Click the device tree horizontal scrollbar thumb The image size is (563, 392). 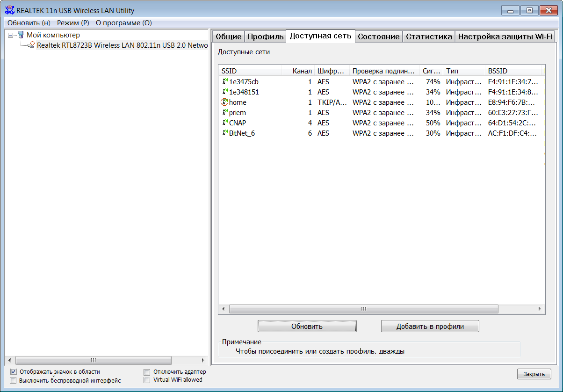click(93, 360)
